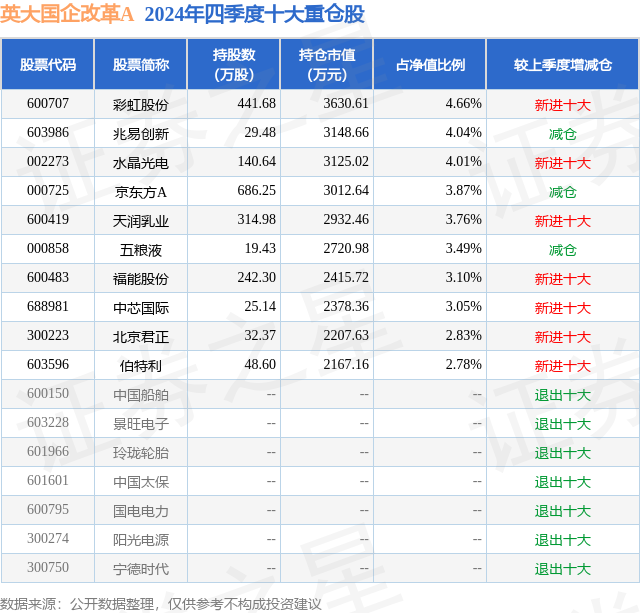Select stock code 600419
The image size is (640, 613).
(48, 219)
